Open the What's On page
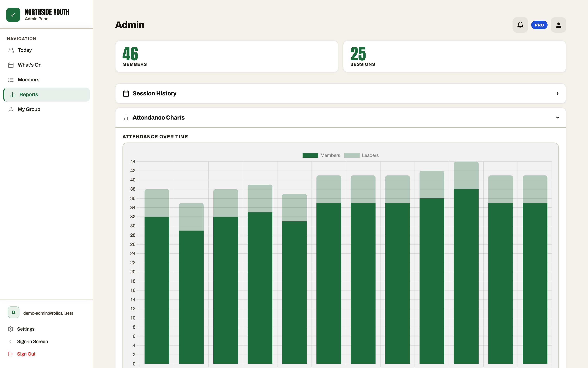 point(46,65)
